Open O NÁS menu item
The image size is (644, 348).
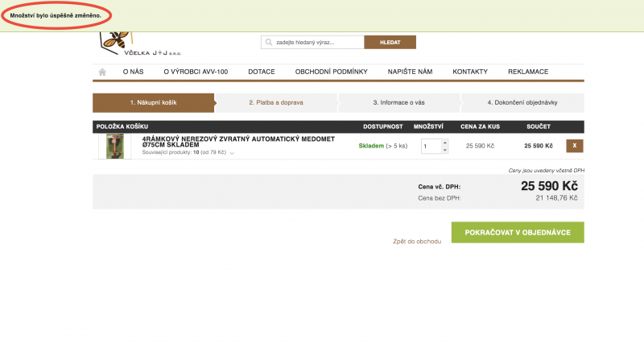click(x=133, y=72)
